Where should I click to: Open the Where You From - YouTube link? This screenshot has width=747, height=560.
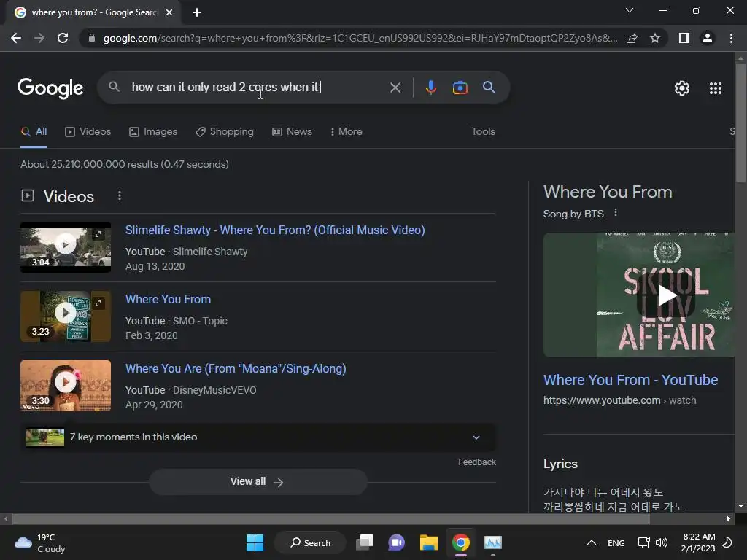click(631, 380)
